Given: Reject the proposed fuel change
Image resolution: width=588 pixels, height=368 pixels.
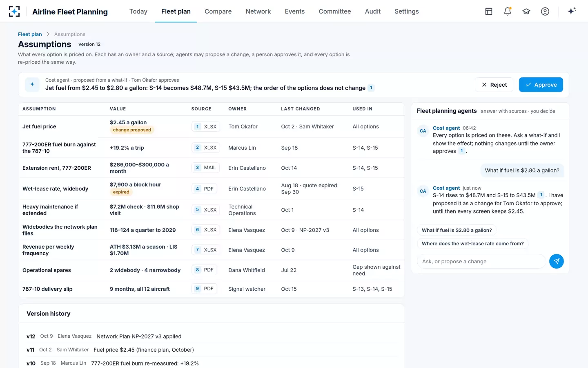Looking at the screenshot, I should [x=494, y=85].
